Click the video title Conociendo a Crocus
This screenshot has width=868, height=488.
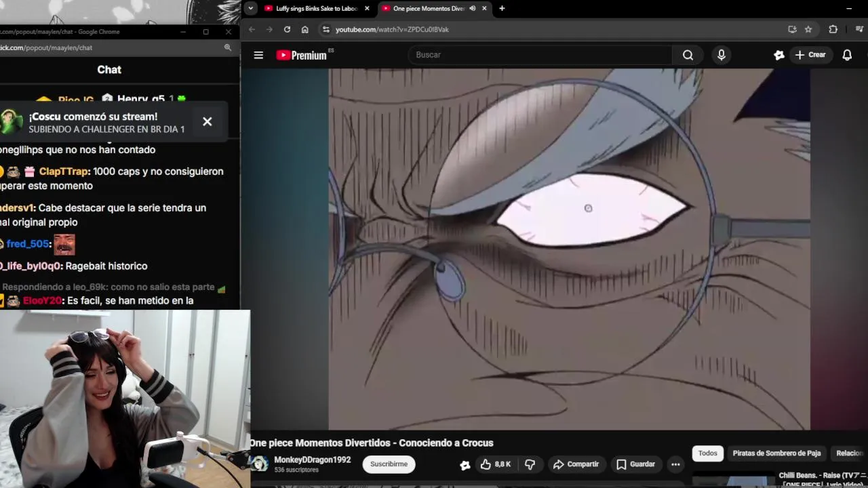(371, 443)
